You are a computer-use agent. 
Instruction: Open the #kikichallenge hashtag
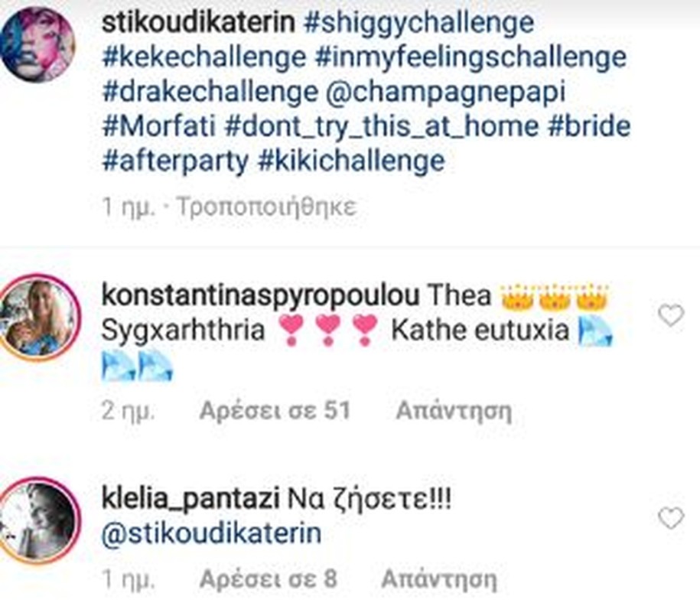[x=351, y=161]
